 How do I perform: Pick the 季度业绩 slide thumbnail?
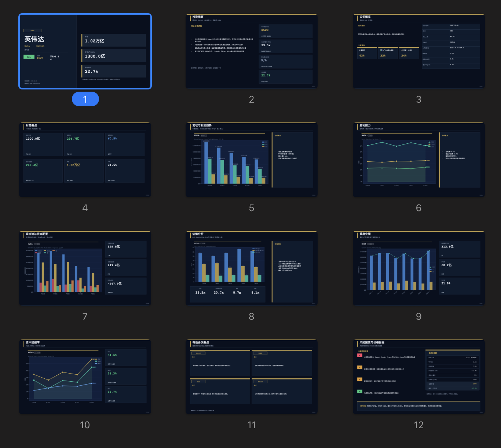click(418, 268)
